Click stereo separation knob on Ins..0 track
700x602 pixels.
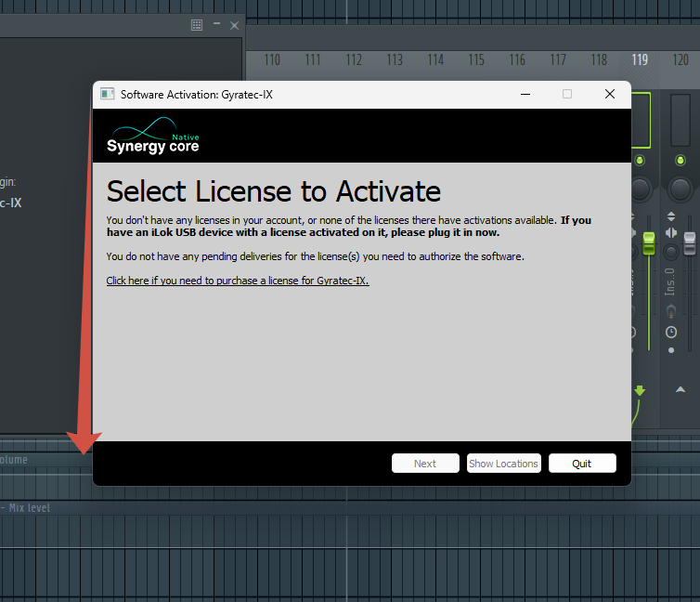(x=671, y=252)
